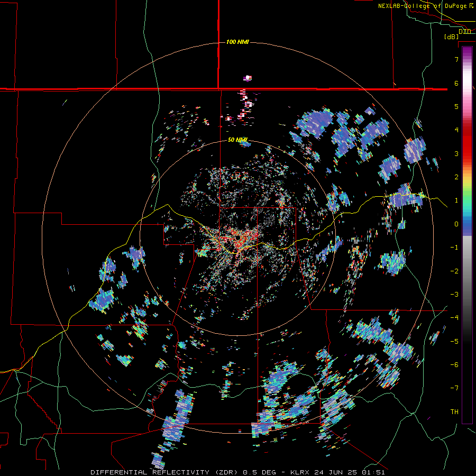476x476 pixels.
Task: Click the isolated pink-white echo above 100 NMI label
Action: click(x=248, y=78)
